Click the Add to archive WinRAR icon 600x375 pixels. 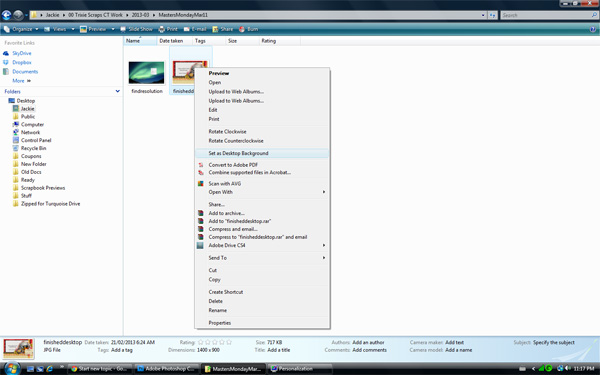pyautogui.click(x=201, y=213)
